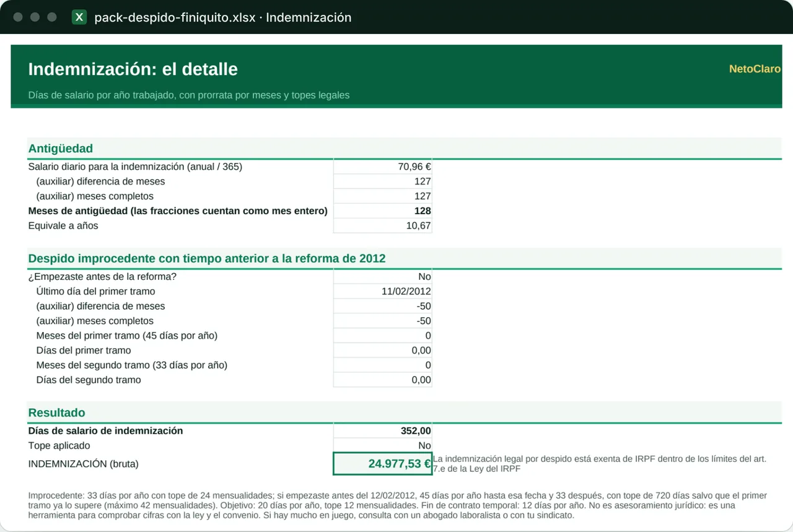Select the "Último día del primer tramo" label
Viewport: 793px width, 532px height.
95,292
